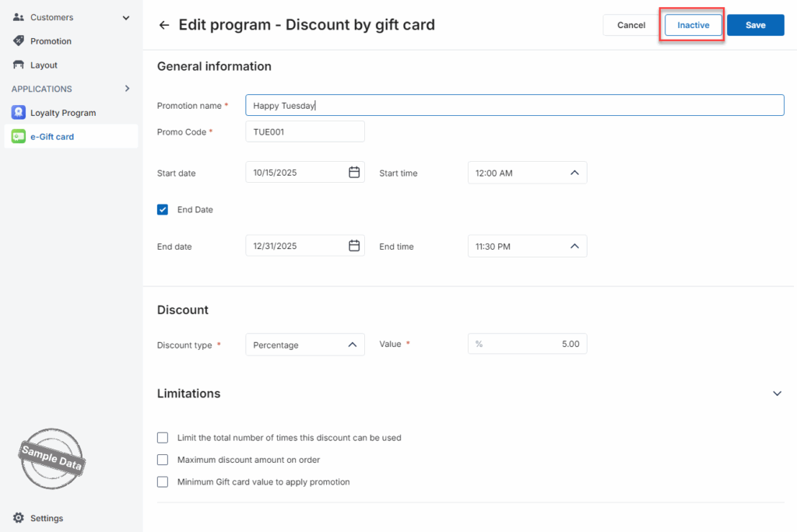The width and height of the screenshot is (797, 532).
Task: Collapse the Limitations section chevron
Action: coord(777,394)
